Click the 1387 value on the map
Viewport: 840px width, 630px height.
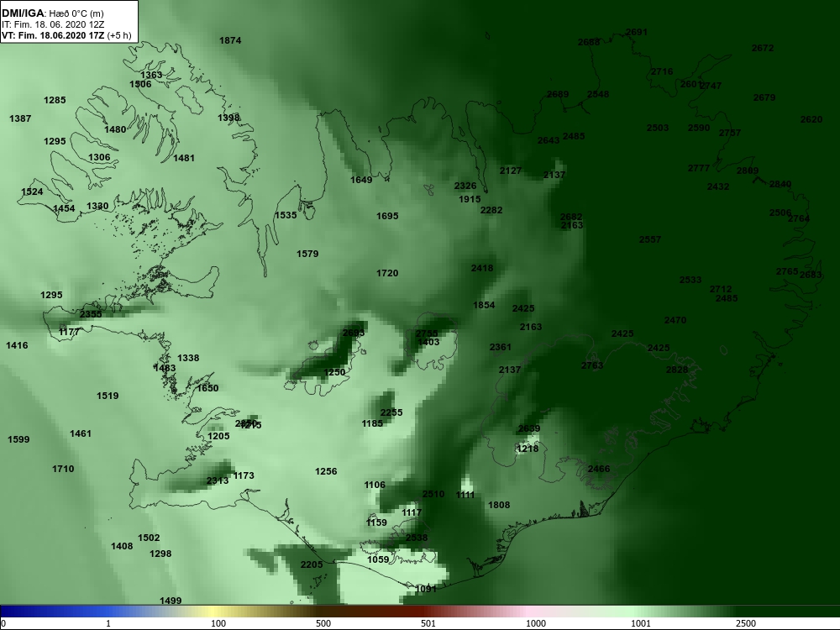tap(20, 118)
